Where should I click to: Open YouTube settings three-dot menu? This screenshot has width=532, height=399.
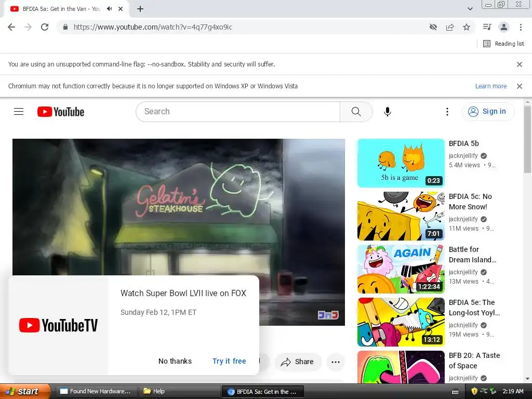click(447, 112)
